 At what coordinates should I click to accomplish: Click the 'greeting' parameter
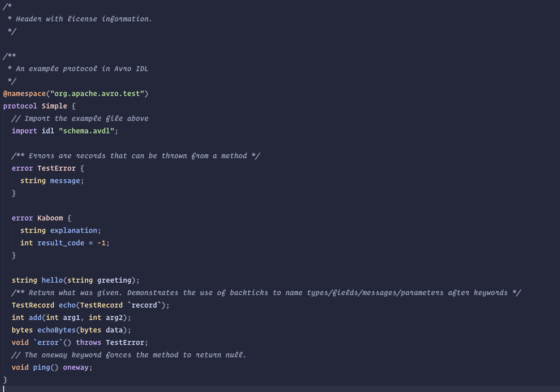click(114, 280)
